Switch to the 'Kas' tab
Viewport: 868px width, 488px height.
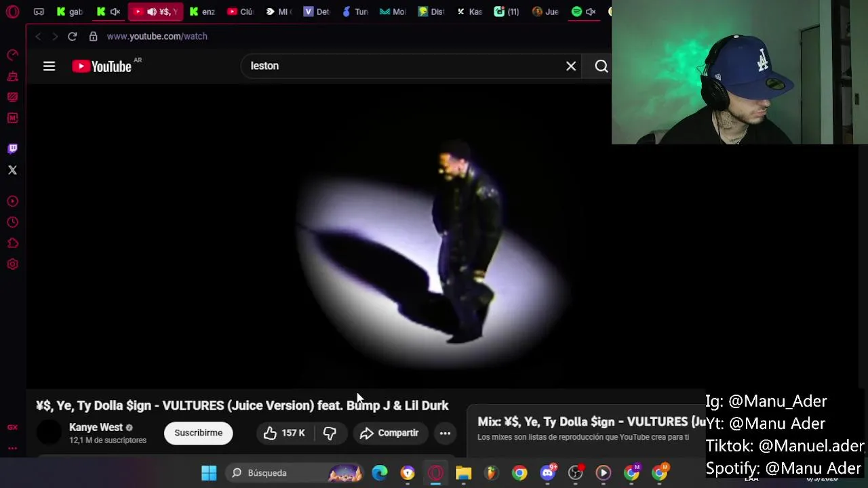click(x=469, y=12)
